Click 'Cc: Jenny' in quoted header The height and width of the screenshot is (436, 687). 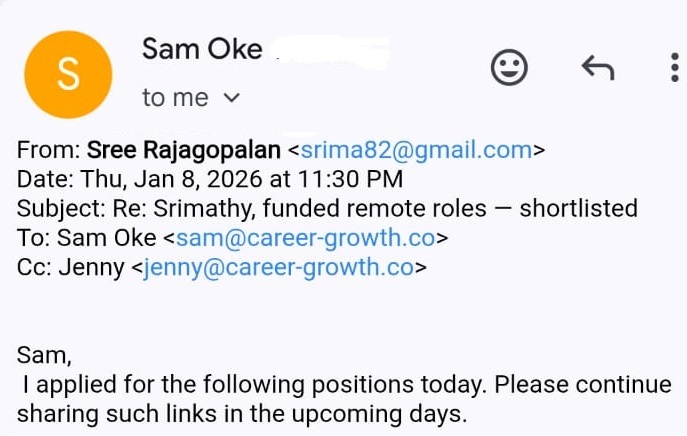(70, 267)
